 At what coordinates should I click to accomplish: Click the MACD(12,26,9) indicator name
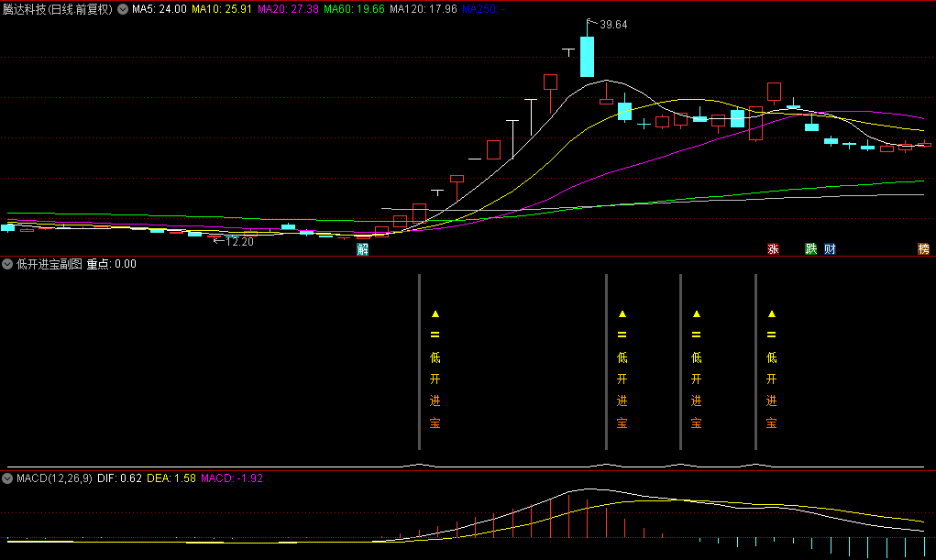54,478
